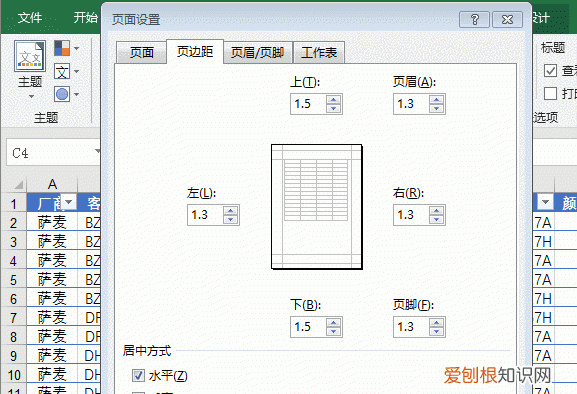The image size is (577, 394).
Task: Click the page margin preview thumbnail
Action: pyautogui.click(x=316, y=206)
